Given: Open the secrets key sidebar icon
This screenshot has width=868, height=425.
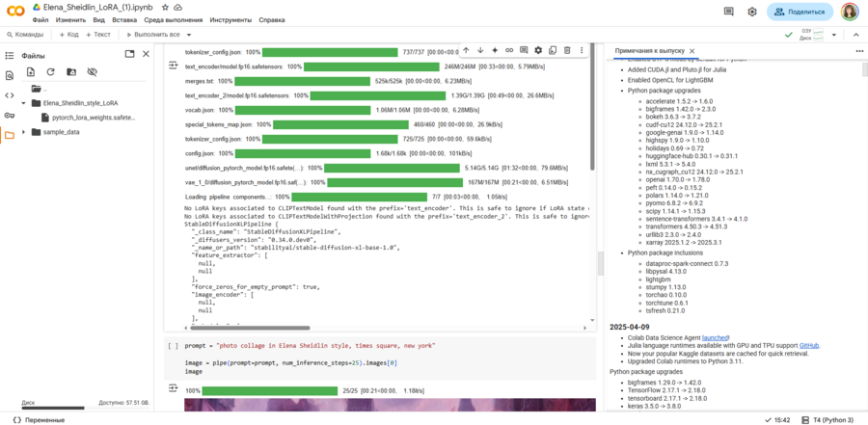Looking at the screenshot, I should [9, 115].
